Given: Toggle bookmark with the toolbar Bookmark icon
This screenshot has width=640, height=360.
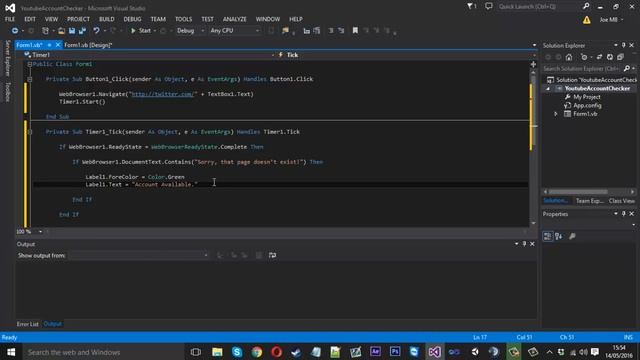Looking at the screenshot, I should point(355,31).
